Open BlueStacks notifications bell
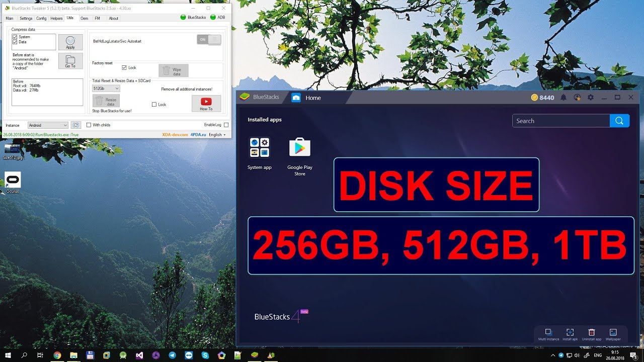644x362 pixels. [563, 98]
